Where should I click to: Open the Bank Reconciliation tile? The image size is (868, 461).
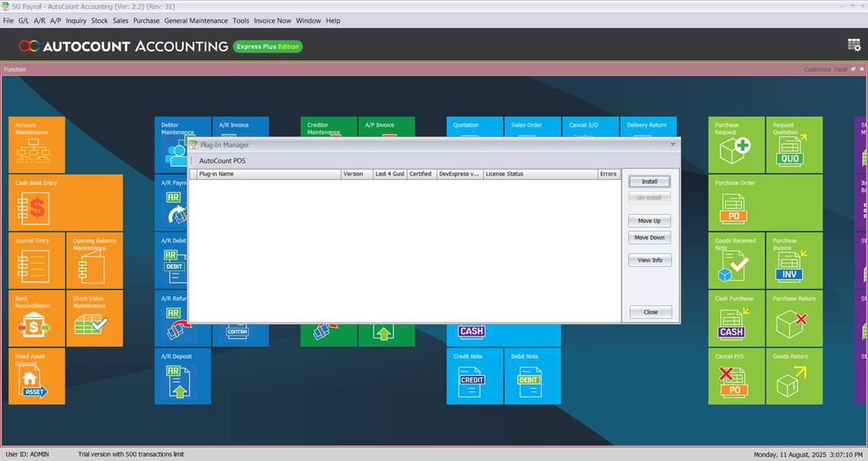coord(37,319)
